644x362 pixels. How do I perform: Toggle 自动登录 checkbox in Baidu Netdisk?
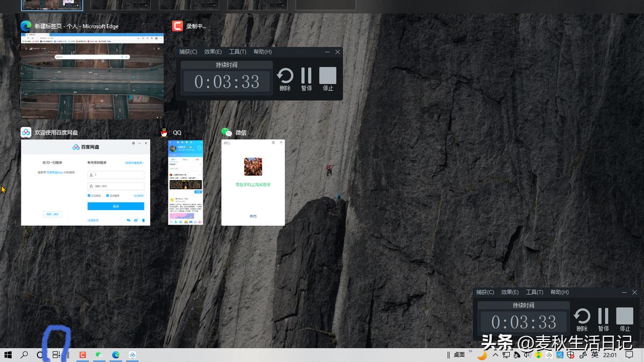(107, 195)
